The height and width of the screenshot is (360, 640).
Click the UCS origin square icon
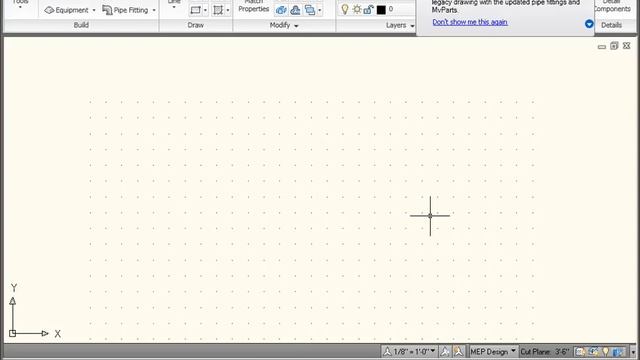[12, 333]
